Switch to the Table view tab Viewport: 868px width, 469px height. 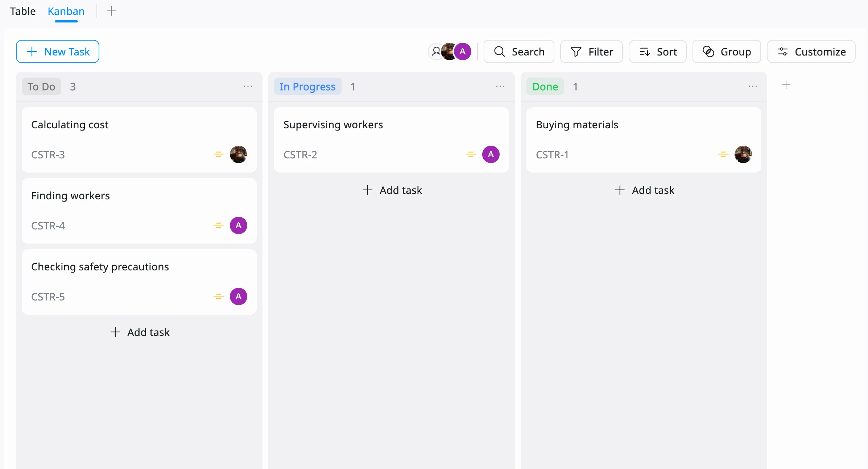23,11
